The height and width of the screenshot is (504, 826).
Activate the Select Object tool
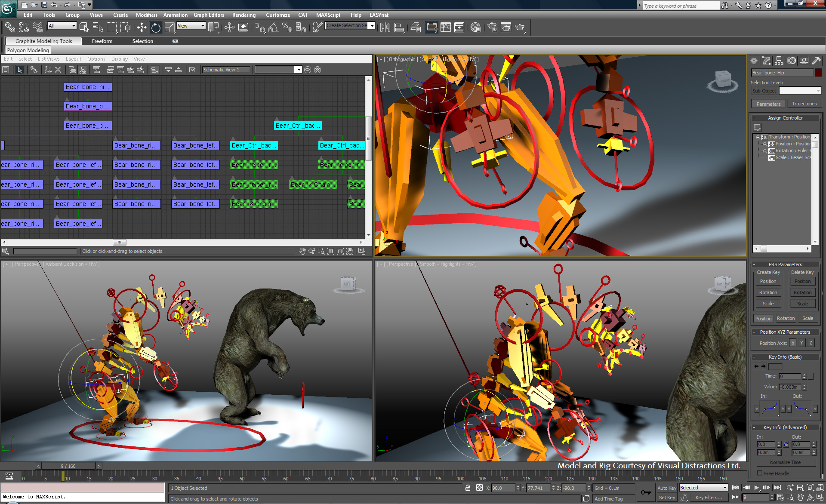(84, 28)
